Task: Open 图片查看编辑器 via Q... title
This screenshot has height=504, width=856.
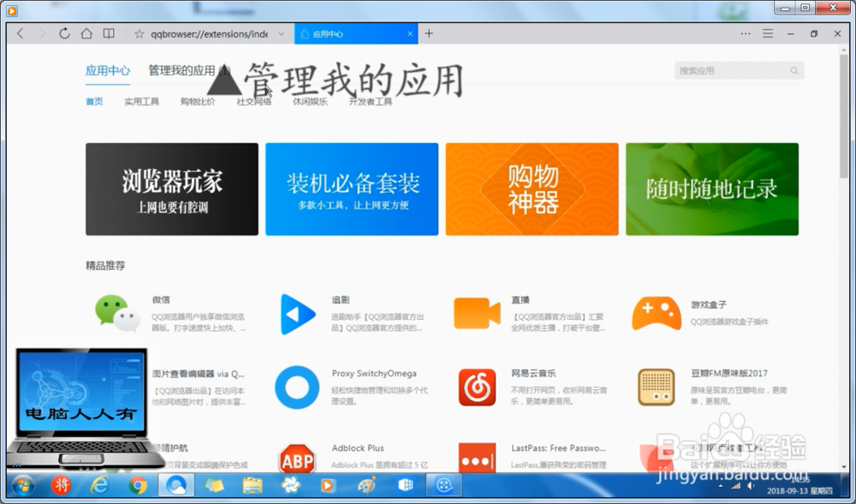Action: click(199, 374)
